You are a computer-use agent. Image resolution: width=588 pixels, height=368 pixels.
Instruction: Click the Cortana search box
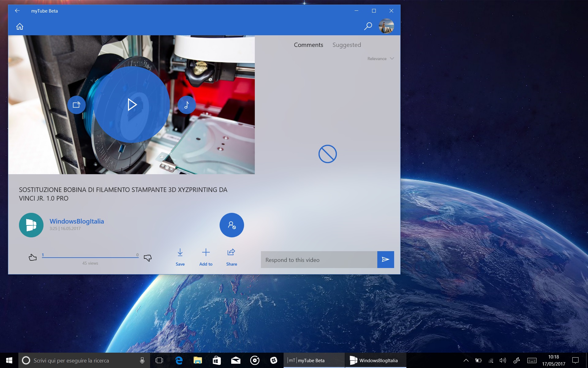point(84,360)
